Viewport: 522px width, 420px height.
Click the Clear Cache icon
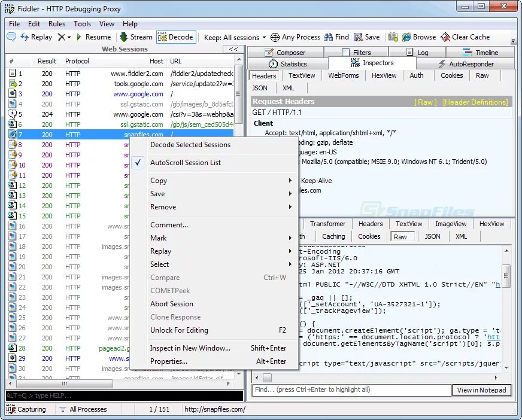445,37
